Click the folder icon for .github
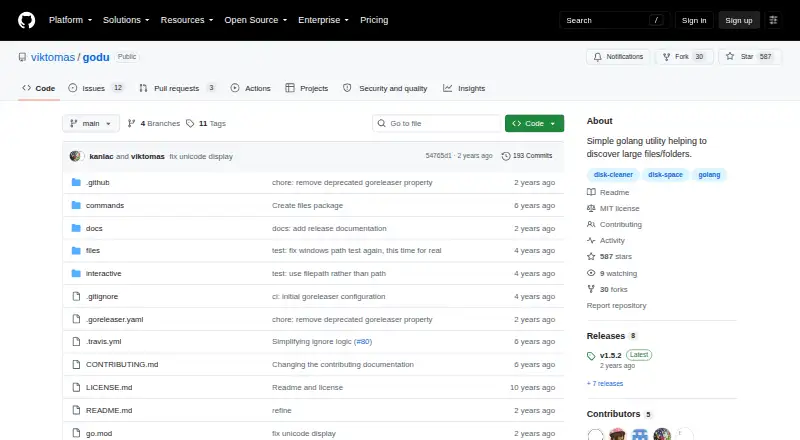Screen dimensions: 800x440 pos(76,182)
